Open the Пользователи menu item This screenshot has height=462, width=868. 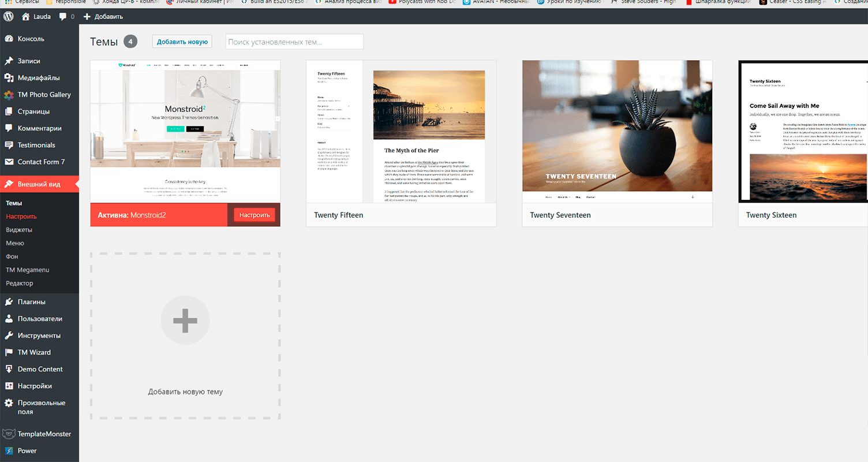(x=39, y=318)
